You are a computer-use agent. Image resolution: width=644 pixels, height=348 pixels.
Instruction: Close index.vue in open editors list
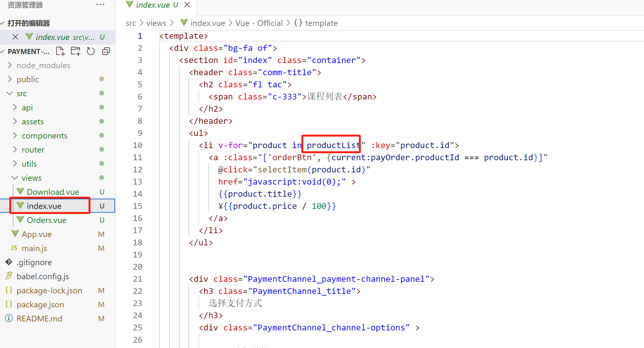coord(15,37)
